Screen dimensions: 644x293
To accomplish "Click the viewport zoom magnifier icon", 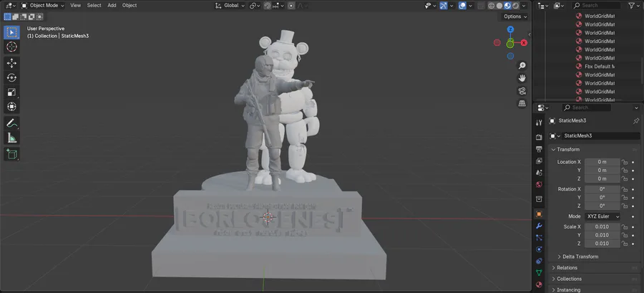I will (x=522, y=65).
